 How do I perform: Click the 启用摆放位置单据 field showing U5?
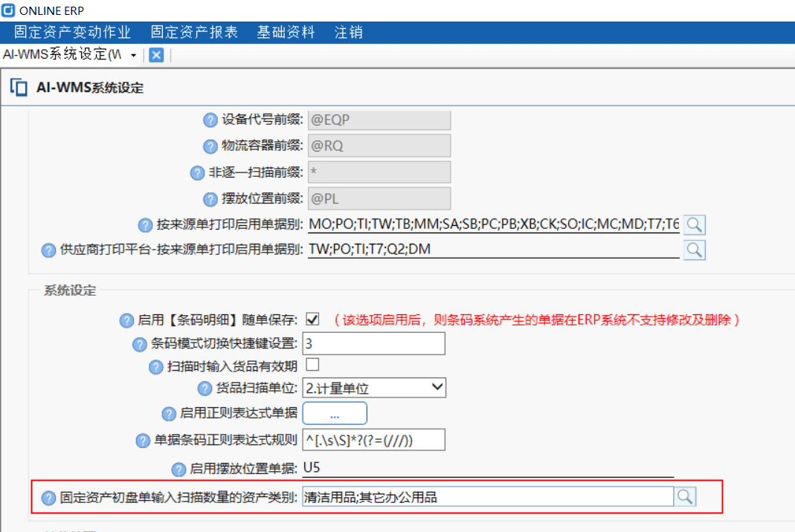489,467
